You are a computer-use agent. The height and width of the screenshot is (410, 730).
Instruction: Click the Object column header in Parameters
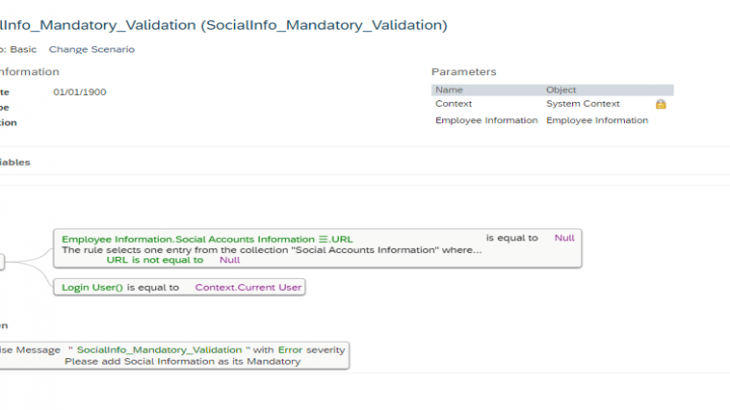(x=561, y=90)
